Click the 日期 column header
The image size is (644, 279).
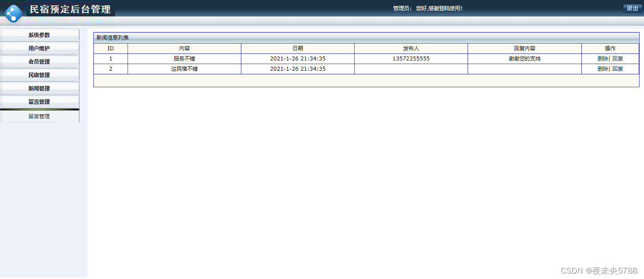coord(298,49)
